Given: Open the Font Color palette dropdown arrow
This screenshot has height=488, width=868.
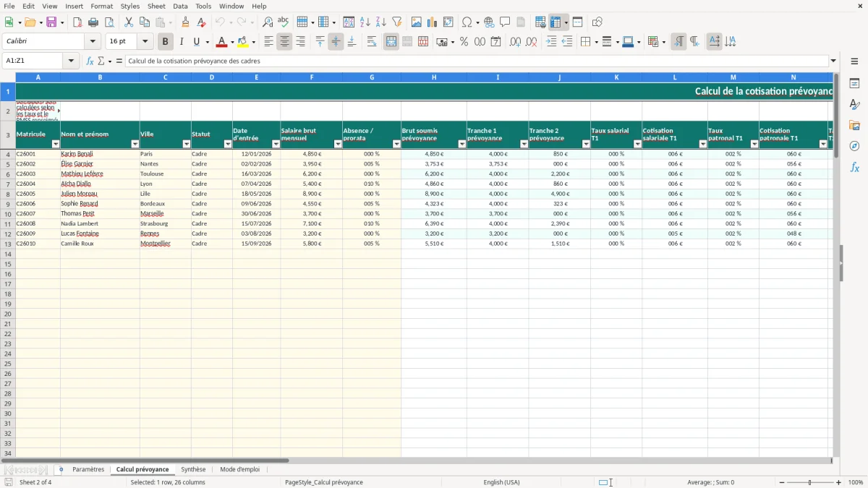Looking at the screenshot, I should point(231,42).
